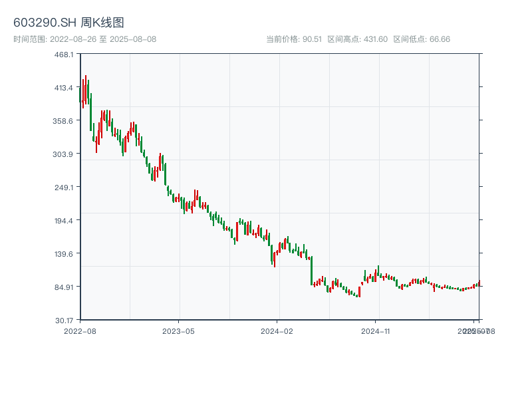532x399 pixels.
Task: Click the 时间范围 date range text
Action: 84,39
